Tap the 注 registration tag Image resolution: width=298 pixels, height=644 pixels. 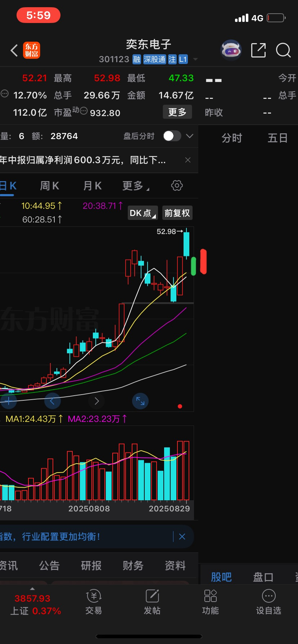(172, 59)
